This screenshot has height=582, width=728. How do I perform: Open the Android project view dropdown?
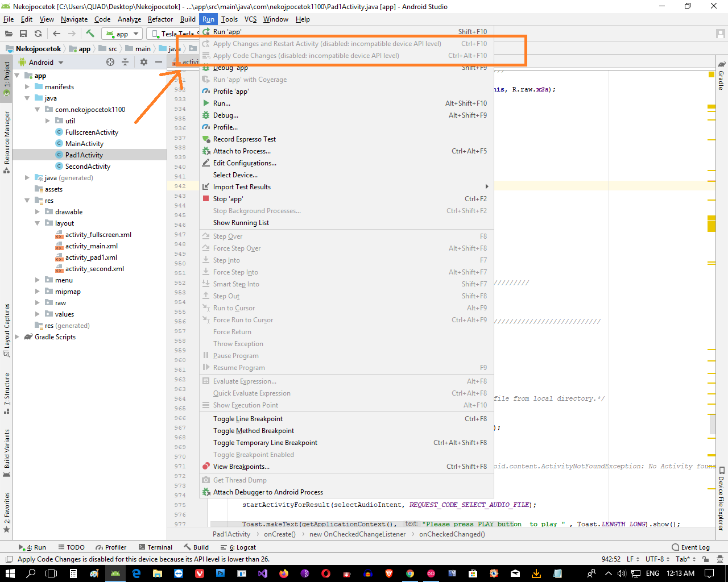41,62
